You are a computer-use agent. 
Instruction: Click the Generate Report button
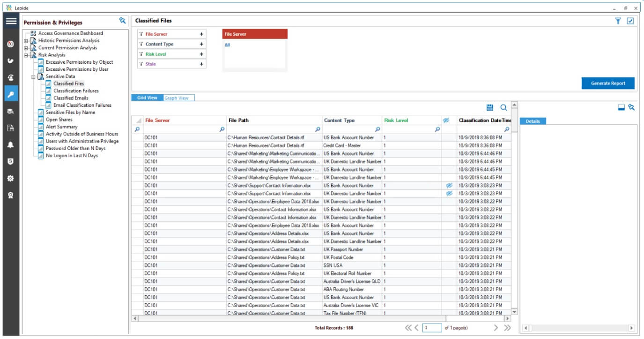coord(608,83)
